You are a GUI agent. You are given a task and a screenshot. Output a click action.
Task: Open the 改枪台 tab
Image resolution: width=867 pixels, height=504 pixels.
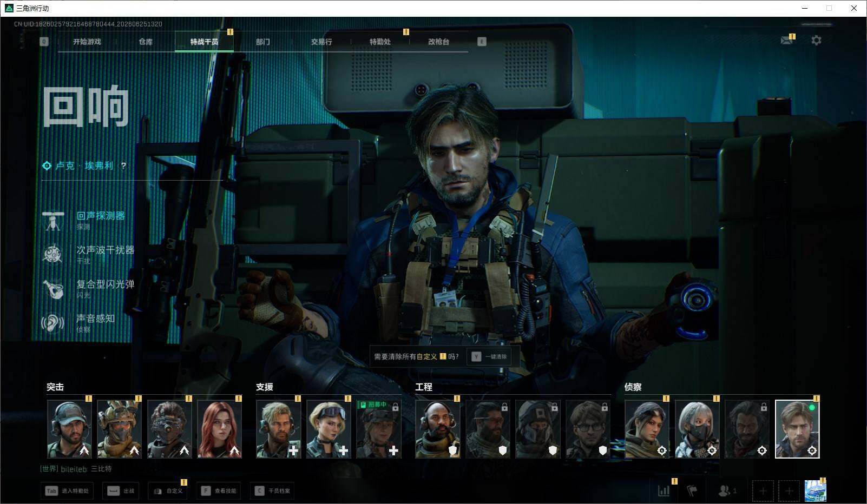[x=438, y=42]
